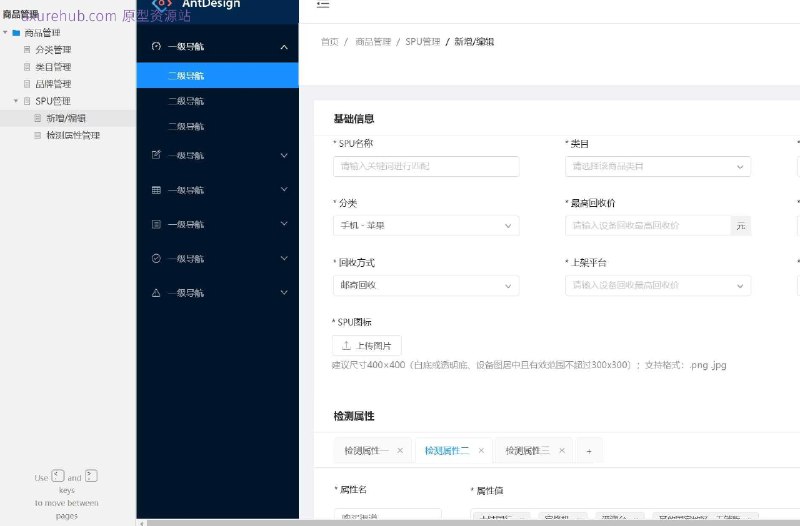Viewport: 800px width, 526px height.
Task: Open 分类管理 in the page tree
Action: tap(53, 49)
